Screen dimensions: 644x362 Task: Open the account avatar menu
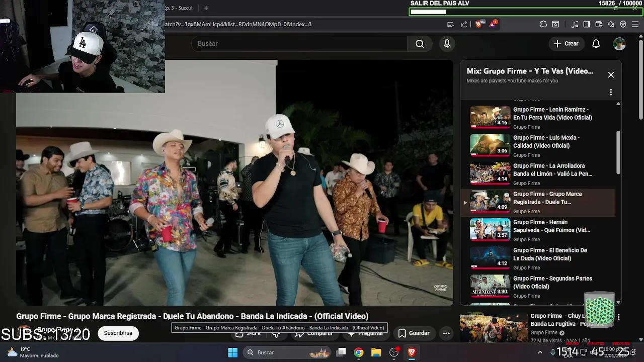click(x=619, y=44)
